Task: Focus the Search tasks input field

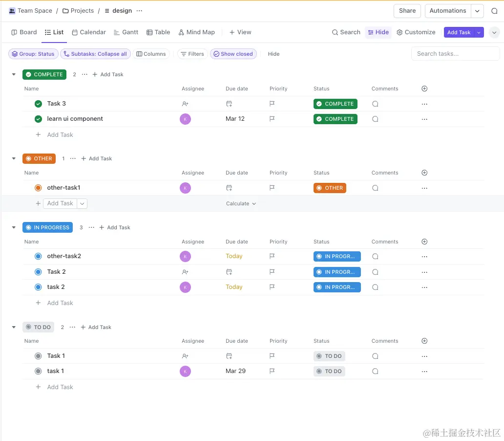Action: pos(456,54)
